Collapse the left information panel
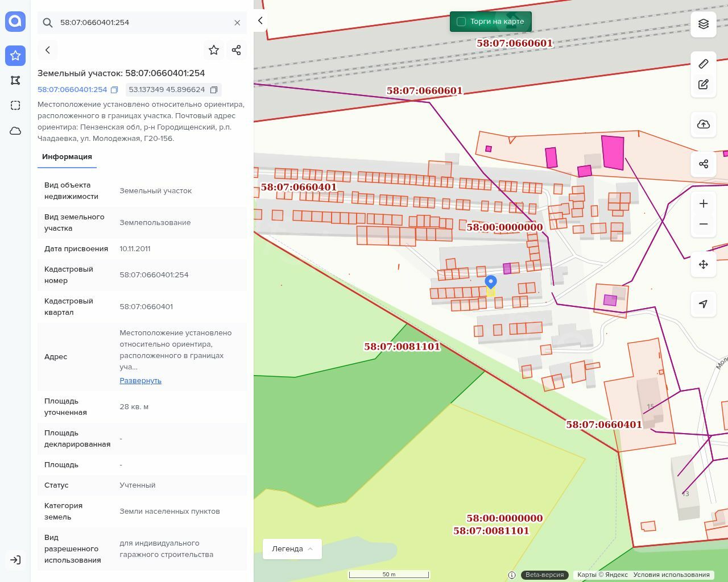The image size is (728, 582). point(260,20)
